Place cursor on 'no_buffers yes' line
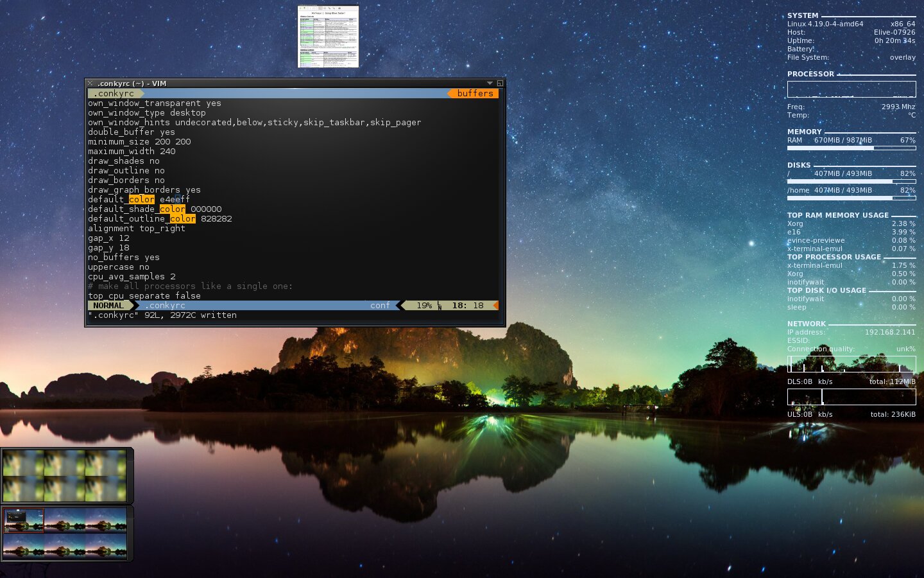Viewport: 924px width, 578px height. pyautogui.click(x=124, y=258)
